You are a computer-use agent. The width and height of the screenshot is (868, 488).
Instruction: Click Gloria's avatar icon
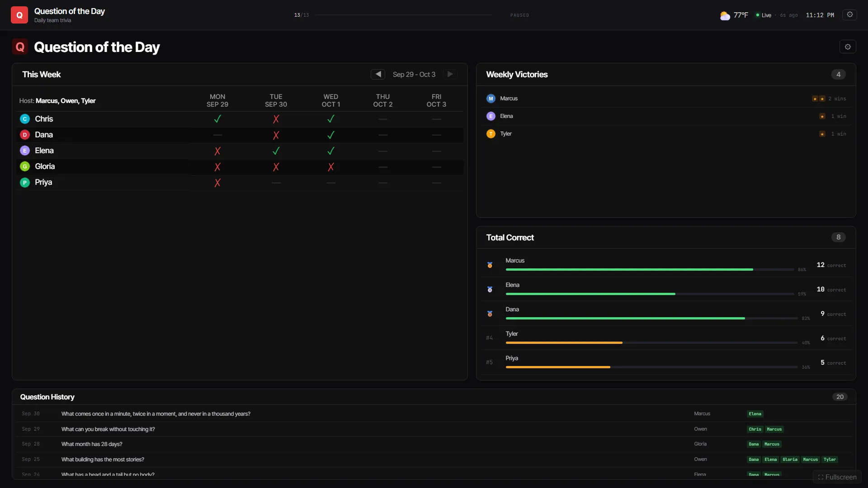pyautogui.click(x=25, y=166)
